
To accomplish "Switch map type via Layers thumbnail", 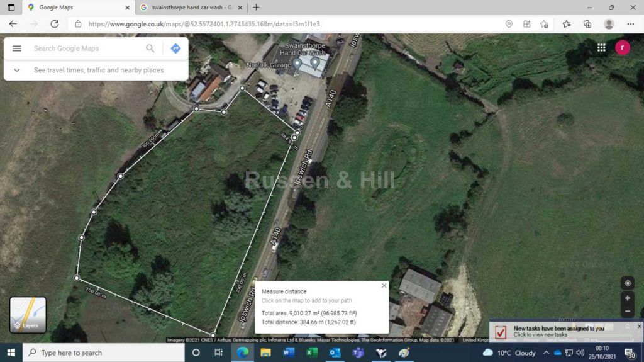I will pos(28,315).
